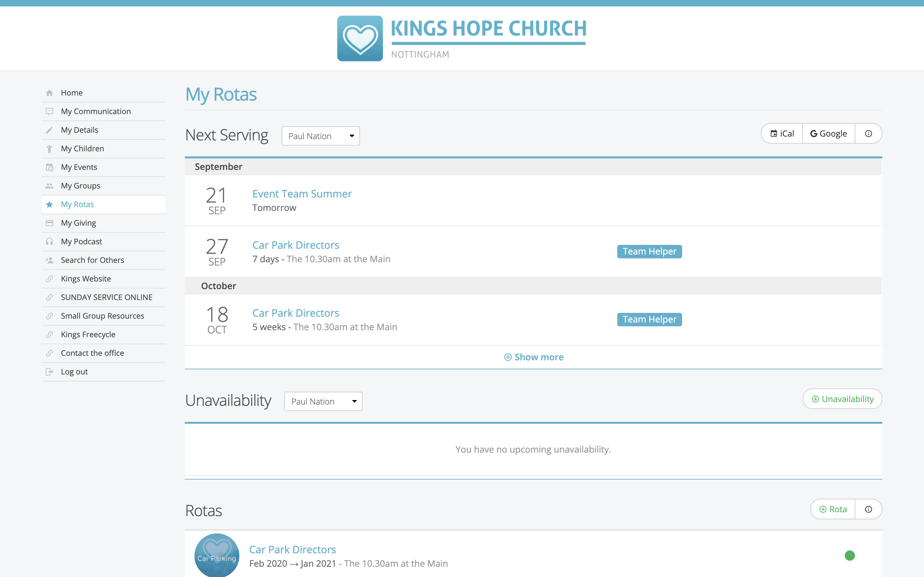The image size is (924, 577).
Task: Click the My Groups people icon
Action: click(x=50, y=186)
